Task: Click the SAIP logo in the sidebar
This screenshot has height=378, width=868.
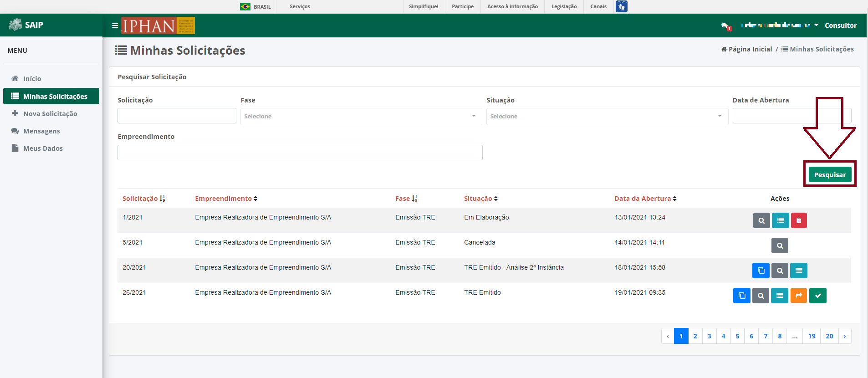Action: [x=26, y=25]
